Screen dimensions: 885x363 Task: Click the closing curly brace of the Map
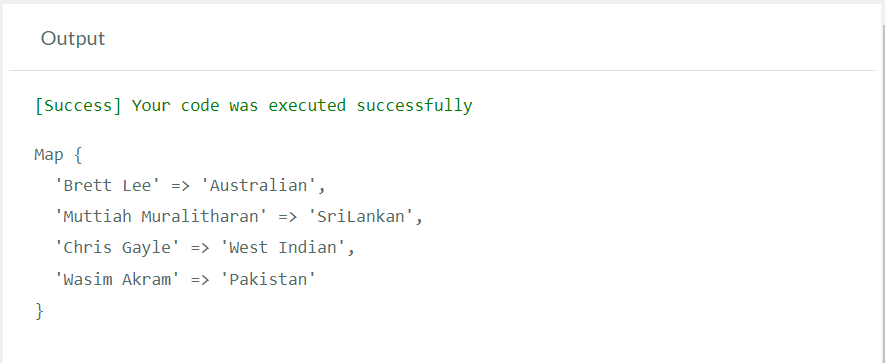point(39,310)
